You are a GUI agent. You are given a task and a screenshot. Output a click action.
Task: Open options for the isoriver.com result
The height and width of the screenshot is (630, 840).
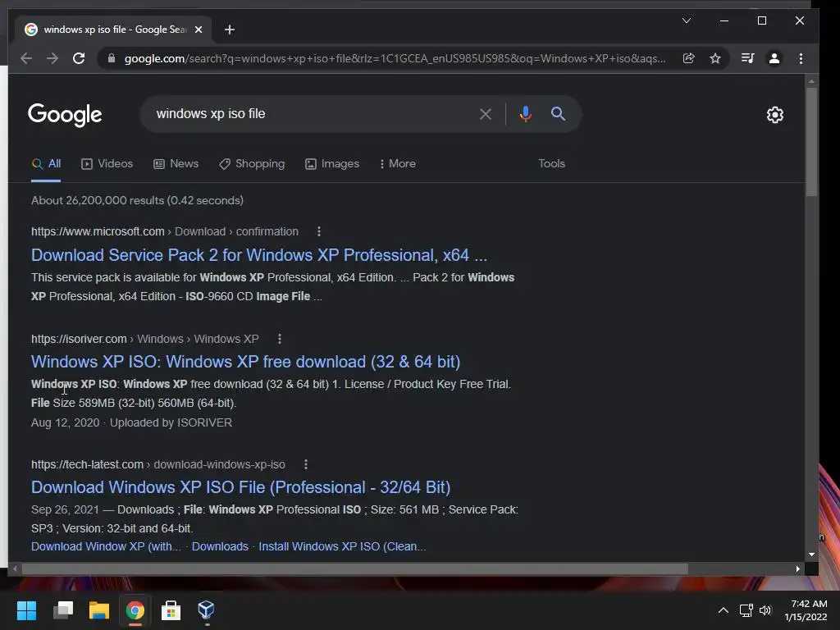coord(280,339)
